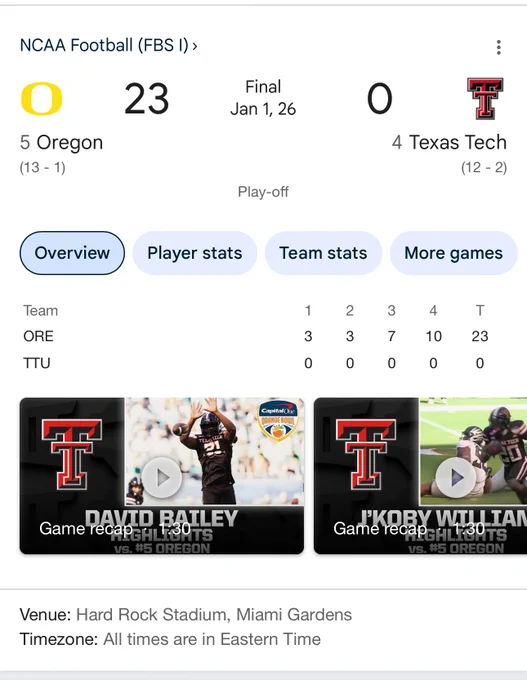Open the 4 Texas Tech team name link
The image size is (527, 680).
pos(449,142)
